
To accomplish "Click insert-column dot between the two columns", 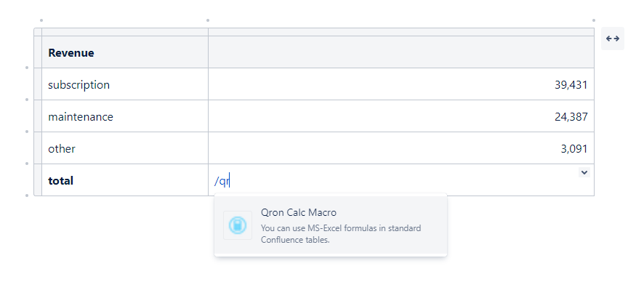I will coord(208,20).
